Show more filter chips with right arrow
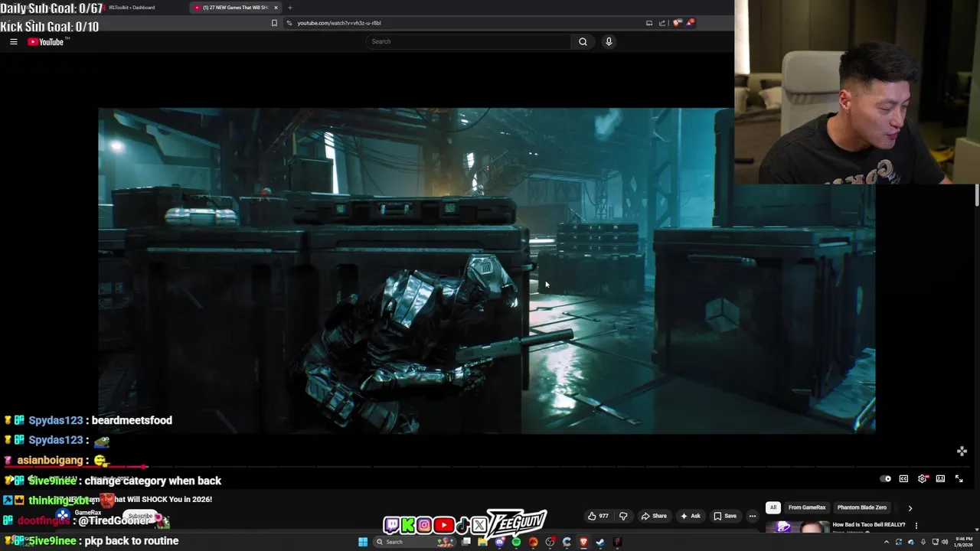The image size is (980, 551). [x=910, y=507]
